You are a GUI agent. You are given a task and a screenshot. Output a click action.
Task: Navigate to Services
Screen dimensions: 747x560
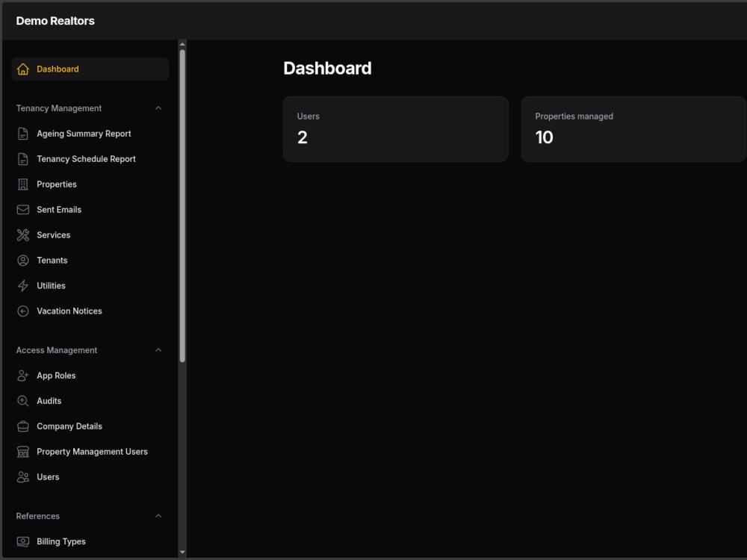tap(90, 234)
